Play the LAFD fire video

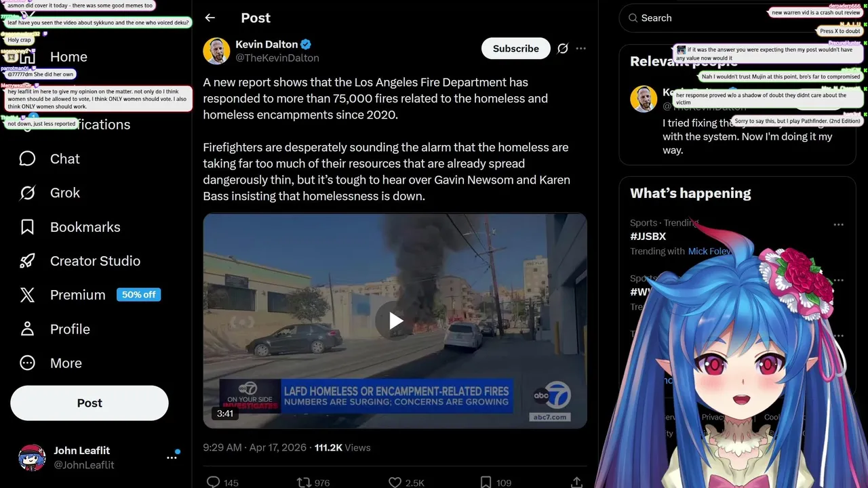coord(395,321)
